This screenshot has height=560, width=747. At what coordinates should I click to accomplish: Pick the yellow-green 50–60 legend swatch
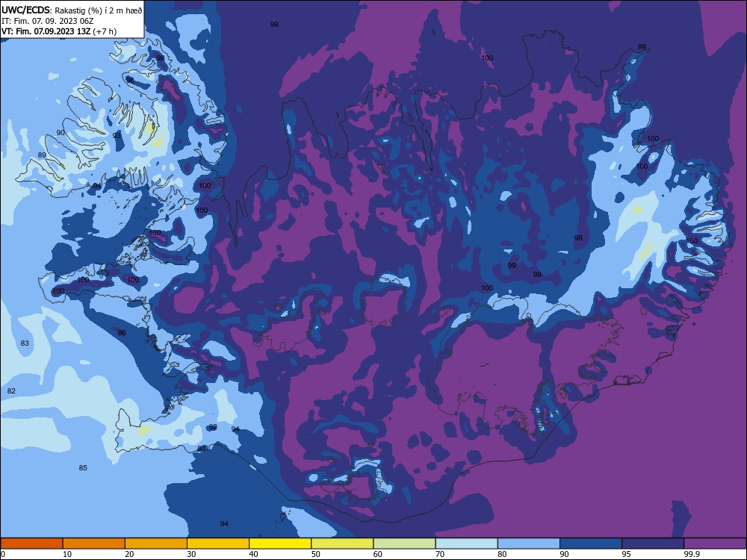click(343, 544)
